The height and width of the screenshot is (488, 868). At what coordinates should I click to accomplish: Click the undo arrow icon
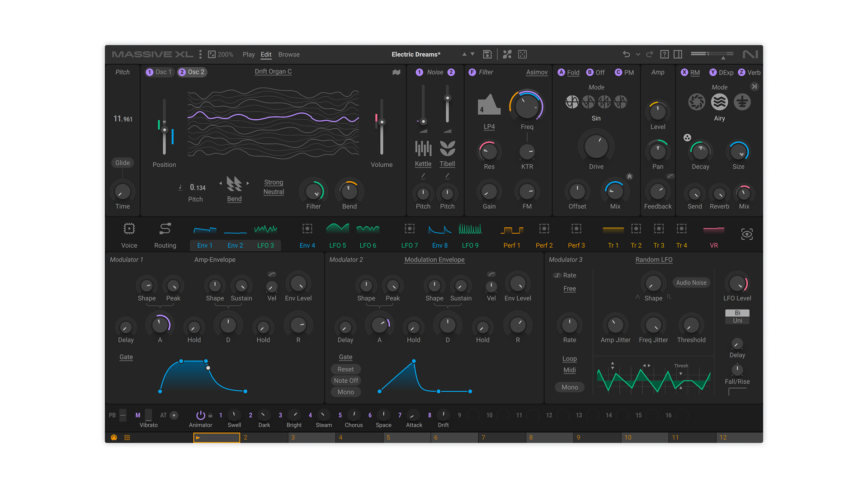(x=626, y=54)
